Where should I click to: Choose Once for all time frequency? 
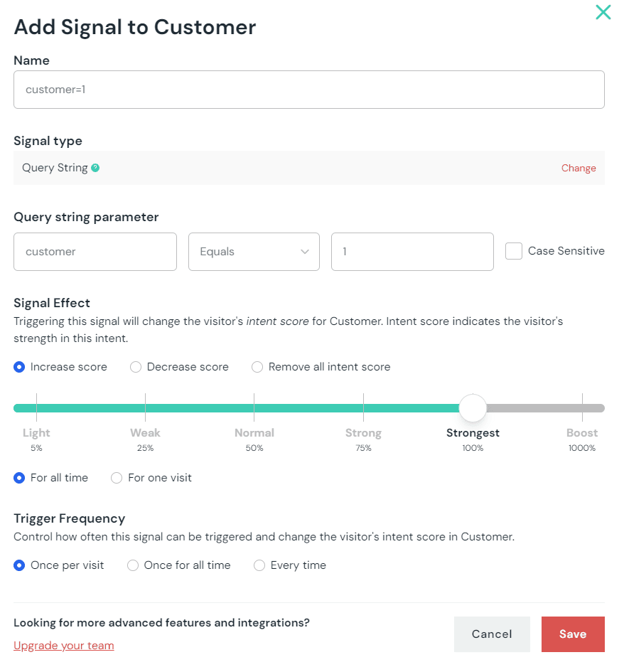(x=133, y=565)
